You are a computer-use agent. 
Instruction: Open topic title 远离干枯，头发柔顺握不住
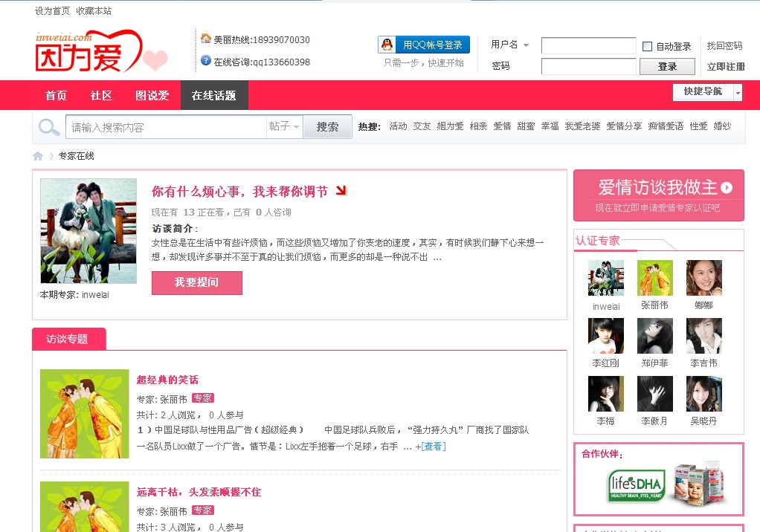click(199, 492)
